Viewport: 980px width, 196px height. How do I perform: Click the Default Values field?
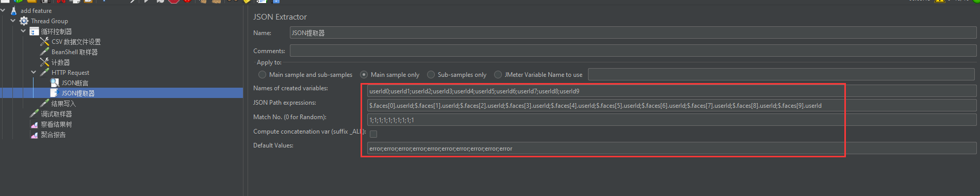pyautogui.click(x=672, y=149)
